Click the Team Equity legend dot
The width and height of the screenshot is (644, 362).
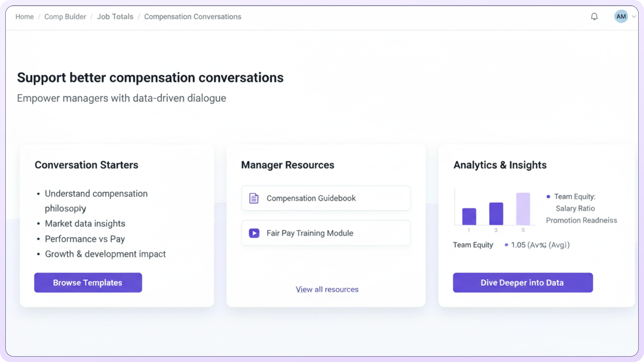pos(548,197)
